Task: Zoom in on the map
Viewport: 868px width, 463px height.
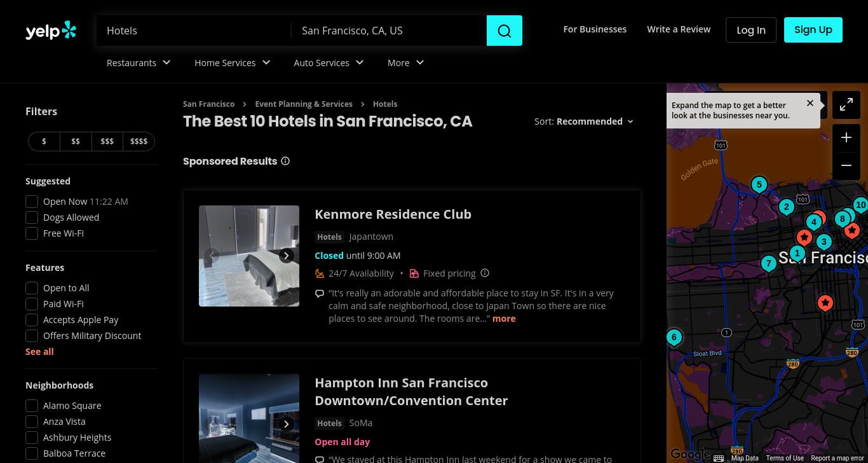Action: (x=846, y=137)
